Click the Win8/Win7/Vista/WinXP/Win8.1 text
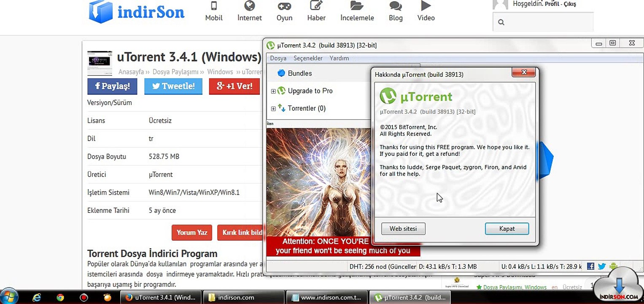 [194, 193]
